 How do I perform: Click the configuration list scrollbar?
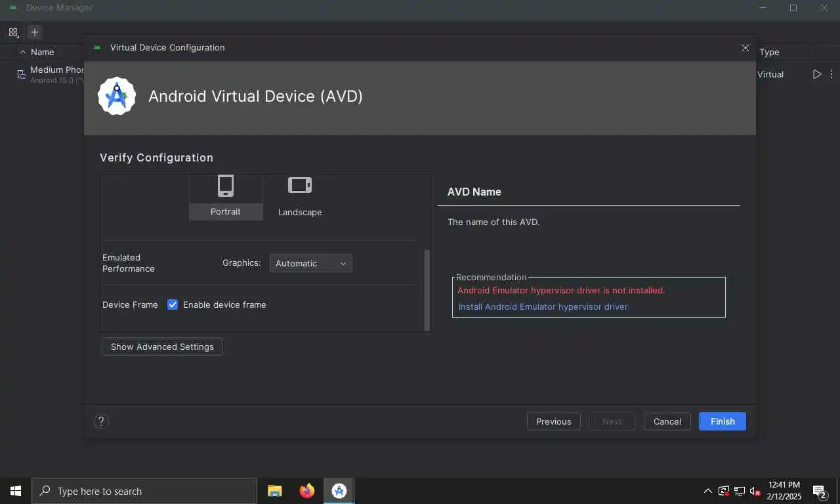427,289
